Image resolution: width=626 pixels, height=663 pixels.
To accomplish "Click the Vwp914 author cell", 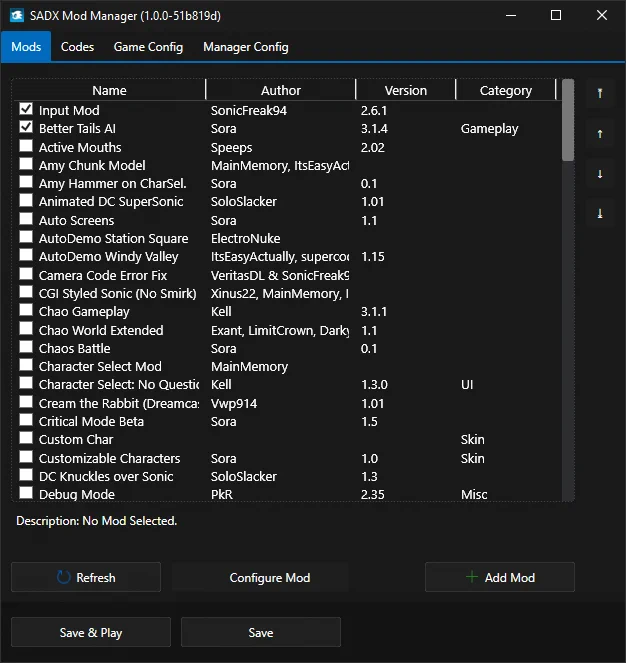I will click(x=234, y=403).
